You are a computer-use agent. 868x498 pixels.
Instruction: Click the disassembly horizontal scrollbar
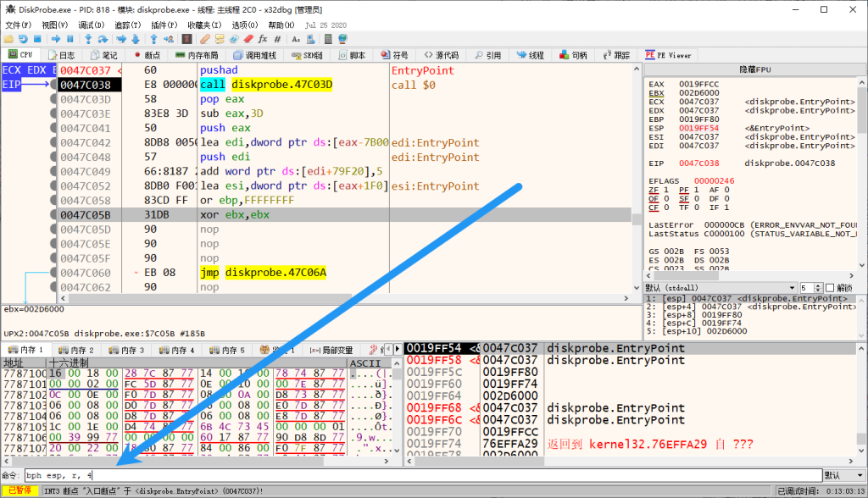pos(344,298)
